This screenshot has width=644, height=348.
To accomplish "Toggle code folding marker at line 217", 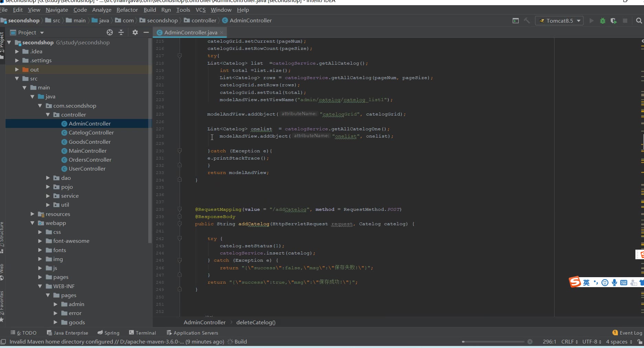I will [180, 56].
